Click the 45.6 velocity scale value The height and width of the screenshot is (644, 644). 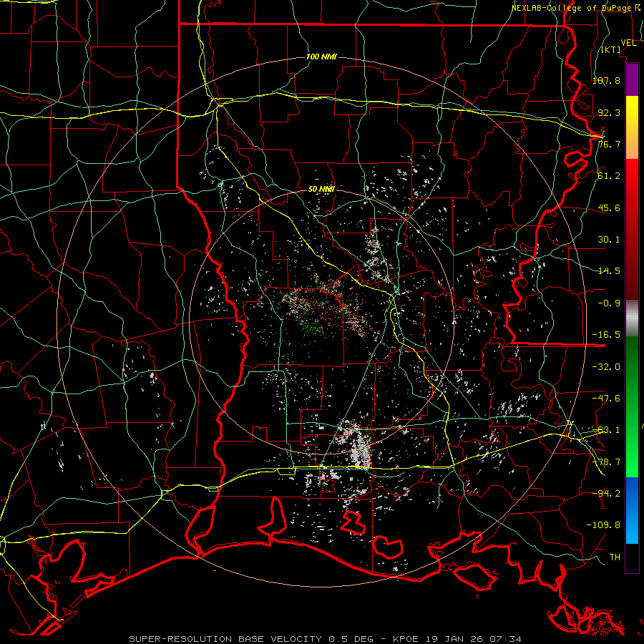pyautogui.click(x=609, y=208)
